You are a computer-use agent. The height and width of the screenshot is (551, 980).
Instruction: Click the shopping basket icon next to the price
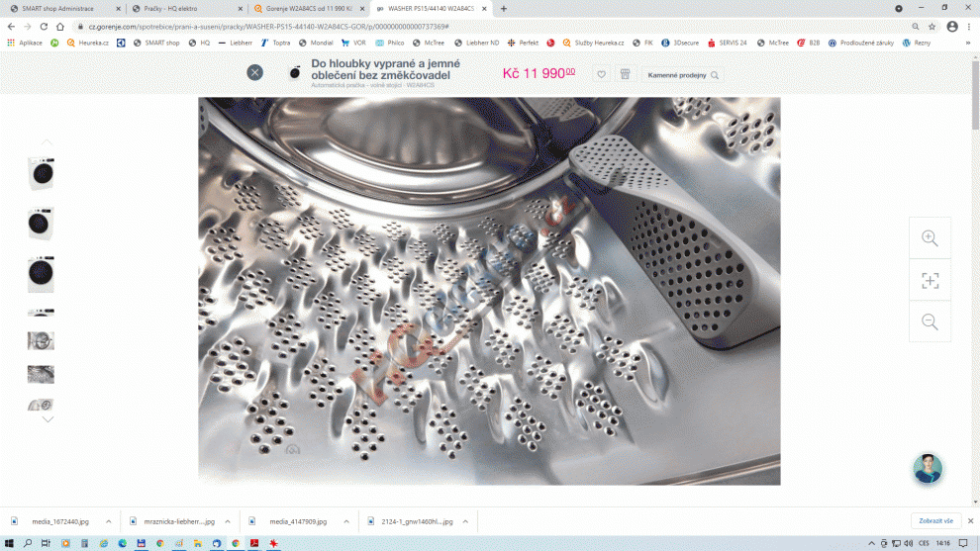click(625, 74)
